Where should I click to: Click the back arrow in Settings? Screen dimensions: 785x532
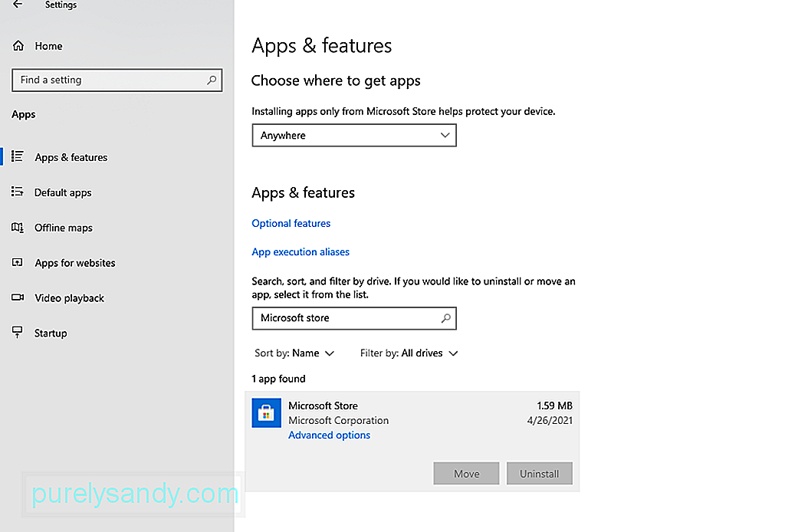pyautogui.click(x=18, y=5)
